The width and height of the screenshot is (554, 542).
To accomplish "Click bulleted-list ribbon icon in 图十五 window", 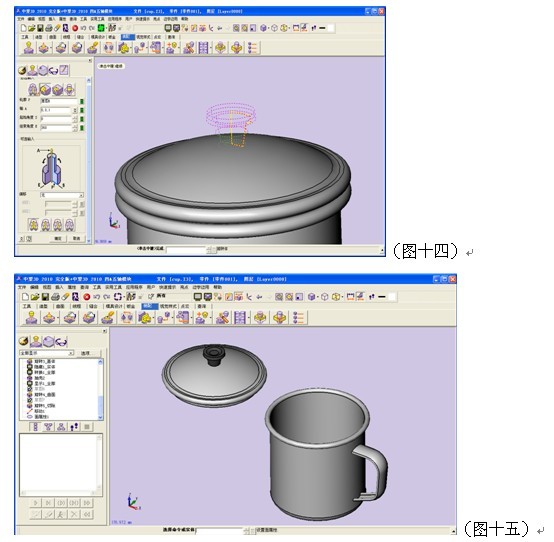I will [299, 317].
